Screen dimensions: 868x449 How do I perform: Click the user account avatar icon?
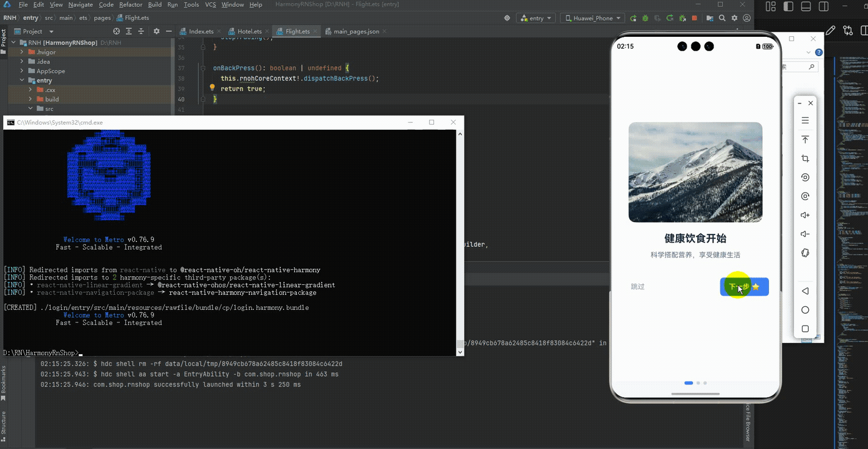click(x=747, y=18)
